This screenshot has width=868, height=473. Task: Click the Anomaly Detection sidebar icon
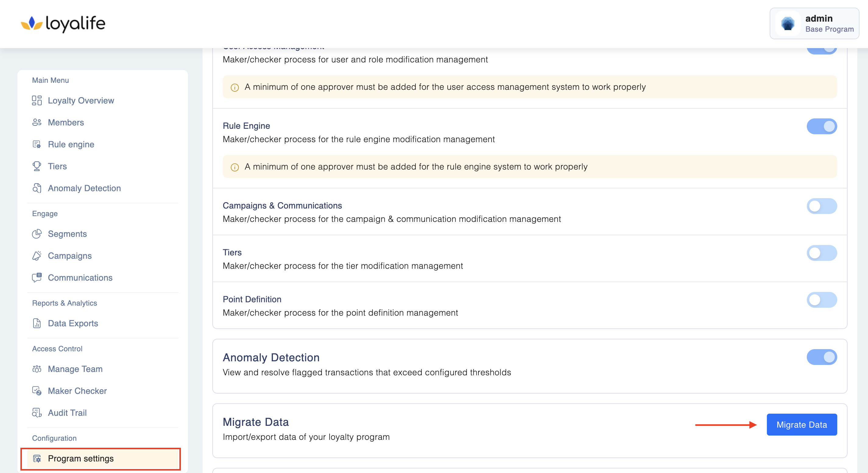point(37,188)
